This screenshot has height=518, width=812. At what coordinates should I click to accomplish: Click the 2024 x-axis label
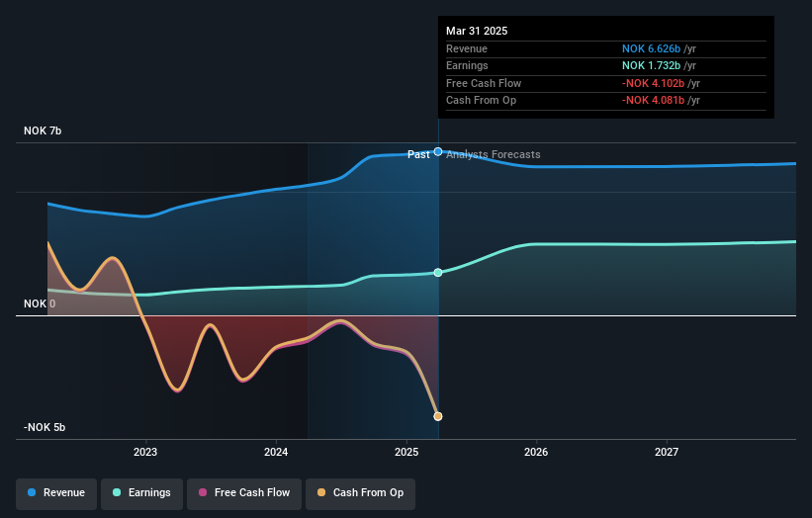pos(276,452)
